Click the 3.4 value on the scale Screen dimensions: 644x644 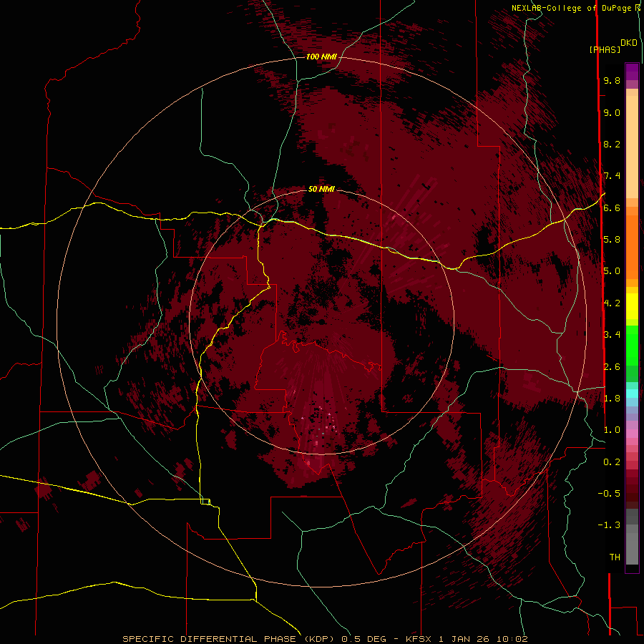[x=612, y=335]
